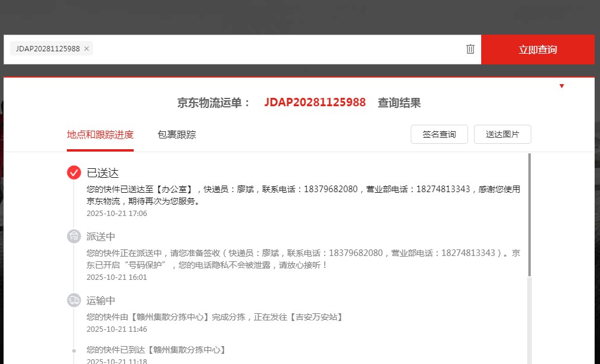Select the 已送达 status heading
The image size is (600, 364).
click(x=103, y=173)
